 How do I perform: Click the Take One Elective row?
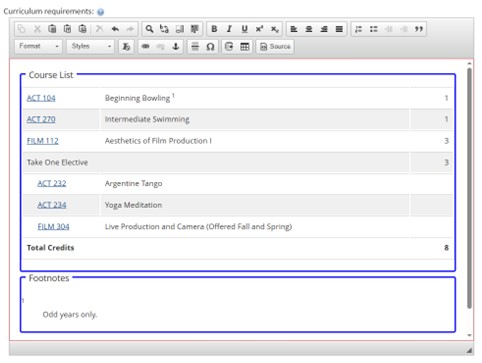pyautogui.click(x=238, y=162)
